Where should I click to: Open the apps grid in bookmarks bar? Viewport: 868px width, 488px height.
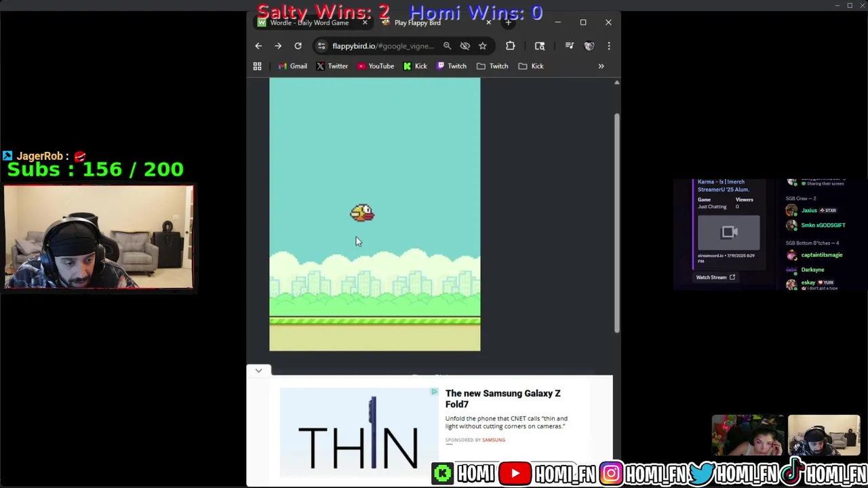coord(257,66)
